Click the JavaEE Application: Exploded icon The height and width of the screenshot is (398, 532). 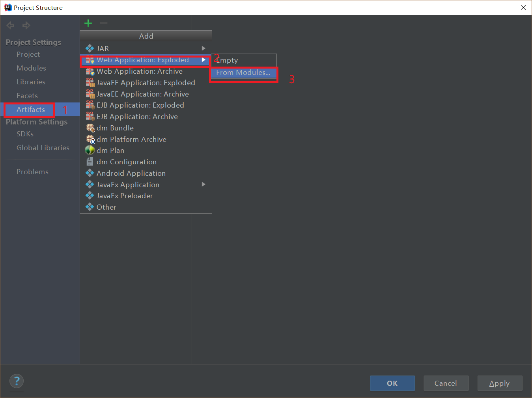(90, 83)
